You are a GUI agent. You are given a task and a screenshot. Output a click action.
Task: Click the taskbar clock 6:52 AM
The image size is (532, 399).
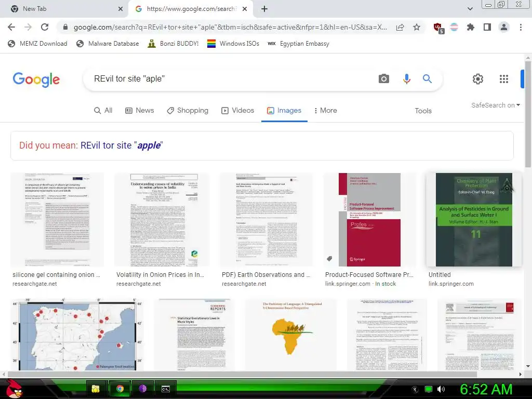click(486, 389)
